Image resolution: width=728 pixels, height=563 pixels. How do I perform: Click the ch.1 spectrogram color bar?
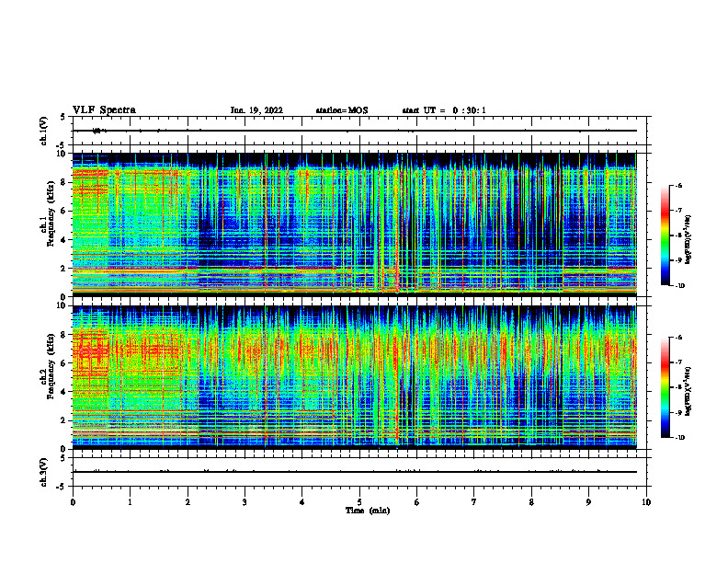coord(665,236)
